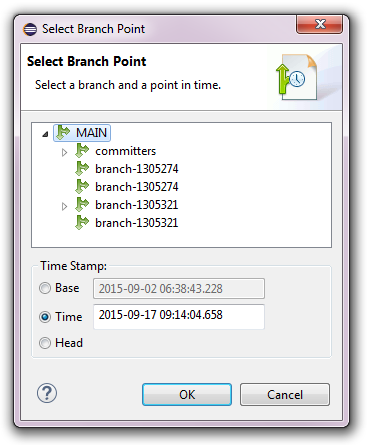Select the Time radio button
Screen dimensions: 367x445
45,317
